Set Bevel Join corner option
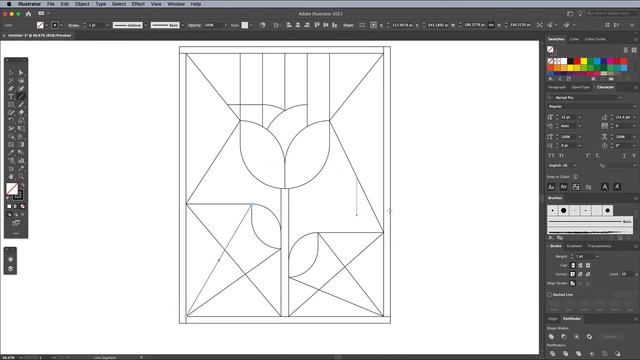Viewport: 640px width, 360px height. 588,274
